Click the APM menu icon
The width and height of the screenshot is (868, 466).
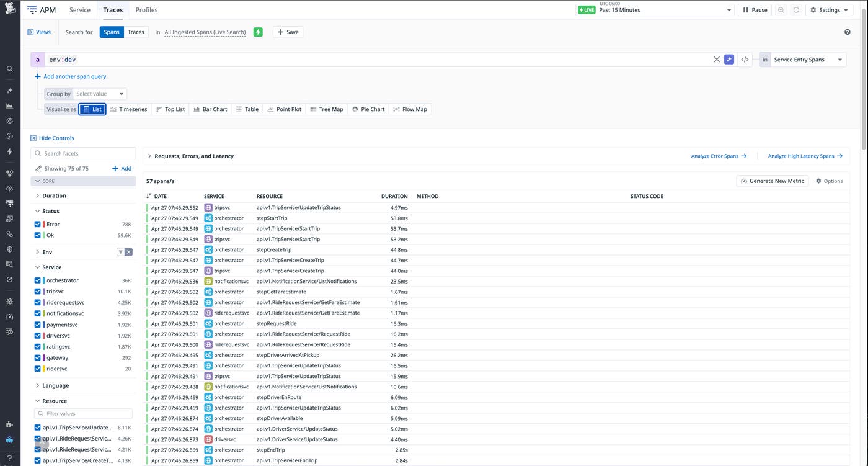coord(32,10)
